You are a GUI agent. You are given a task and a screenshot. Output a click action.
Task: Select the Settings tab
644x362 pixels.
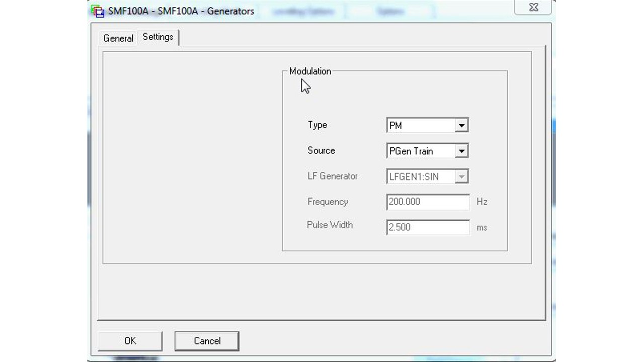(x=158, y=37)
